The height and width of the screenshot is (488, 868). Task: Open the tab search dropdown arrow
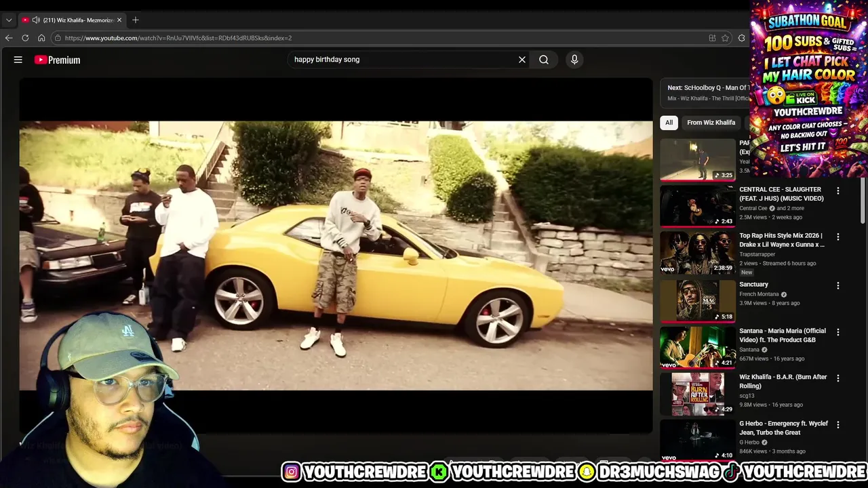point(9,20)
